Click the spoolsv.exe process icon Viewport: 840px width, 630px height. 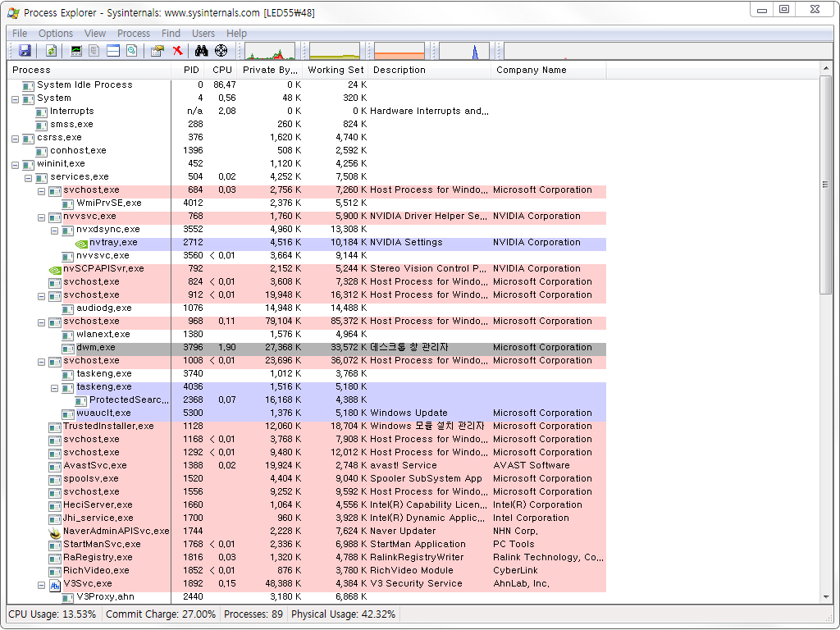click(x=55, y=479)
